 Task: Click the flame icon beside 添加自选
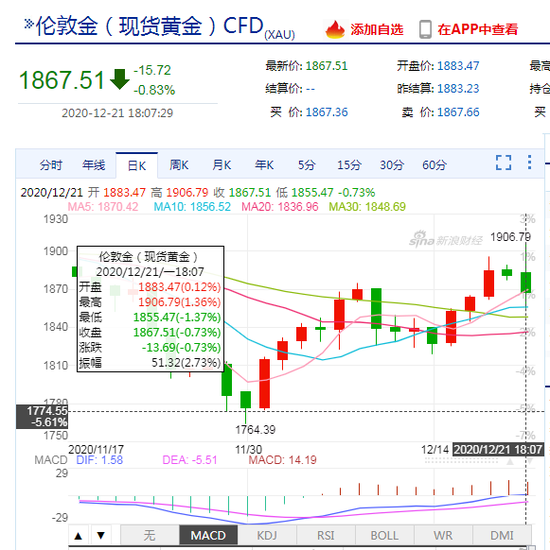(335, 29)
